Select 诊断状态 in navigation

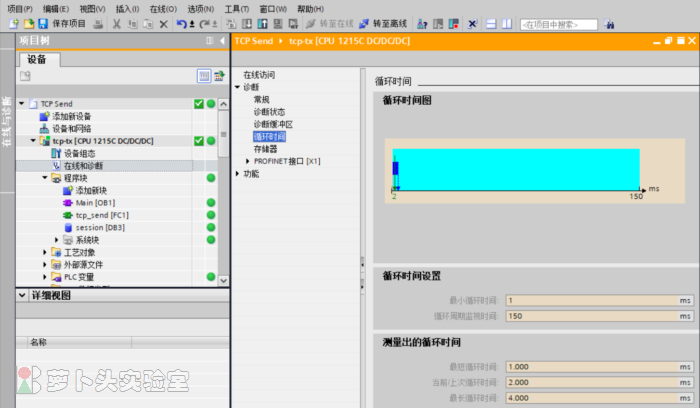coord(269,112)
